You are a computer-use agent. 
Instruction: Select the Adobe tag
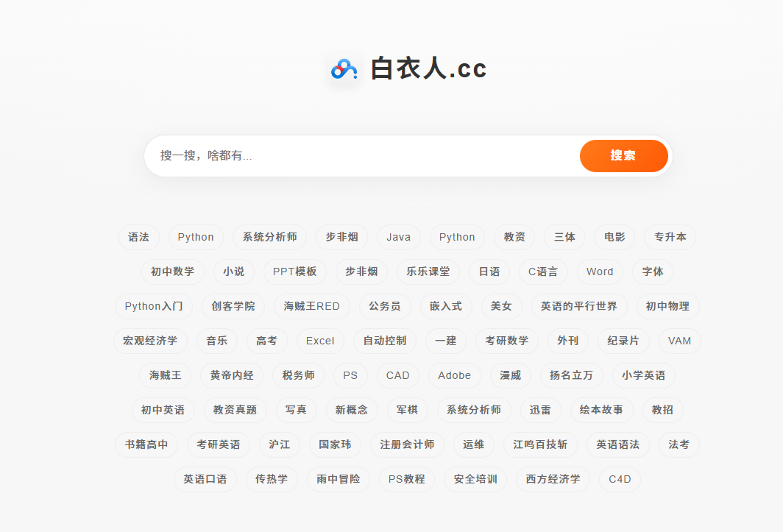tap(454, 375)
